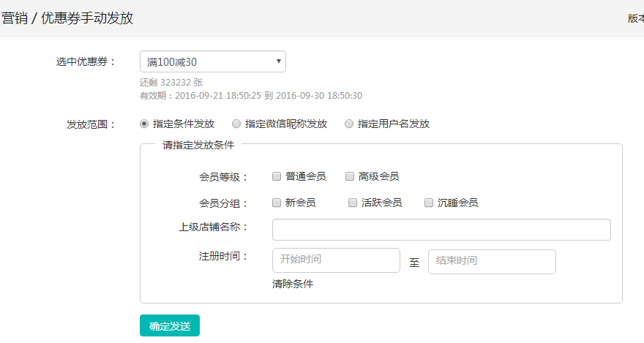Toggle the 活跃会员 checkbox
The height and width of the screenshot is (343, 644).
click(x=353, y=203)
